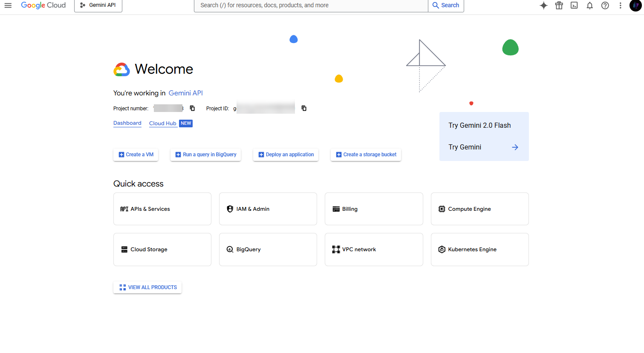Click the plus icon on Create a VM
This screenshot has width=644, height=353.
(x=121, y=155)
